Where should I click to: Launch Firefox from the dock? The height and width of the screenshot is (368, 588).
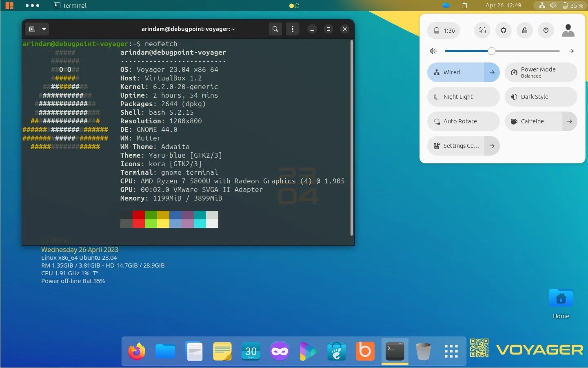click(x=136, y=351)
